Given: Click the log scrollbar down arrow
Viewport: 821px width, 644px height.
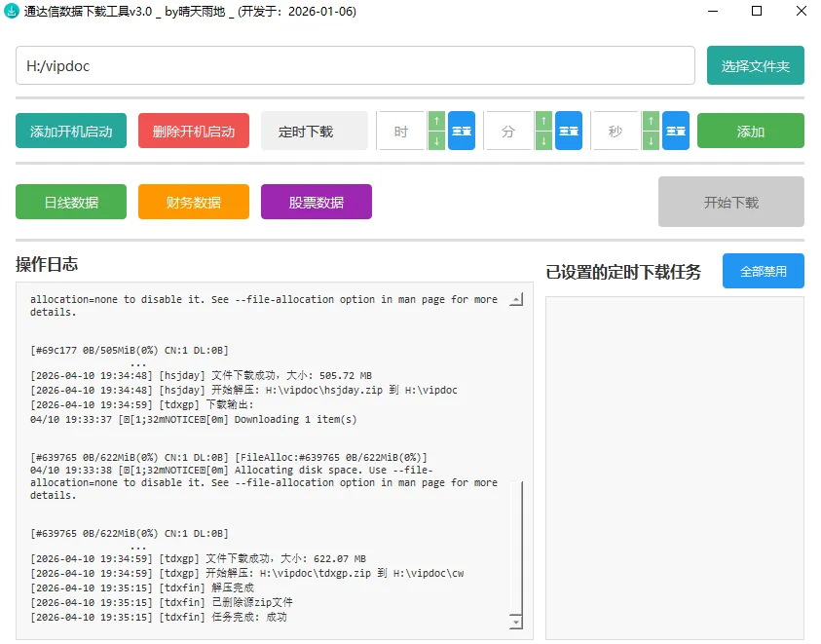Looking at the screenshot, I should pos(516,622).
